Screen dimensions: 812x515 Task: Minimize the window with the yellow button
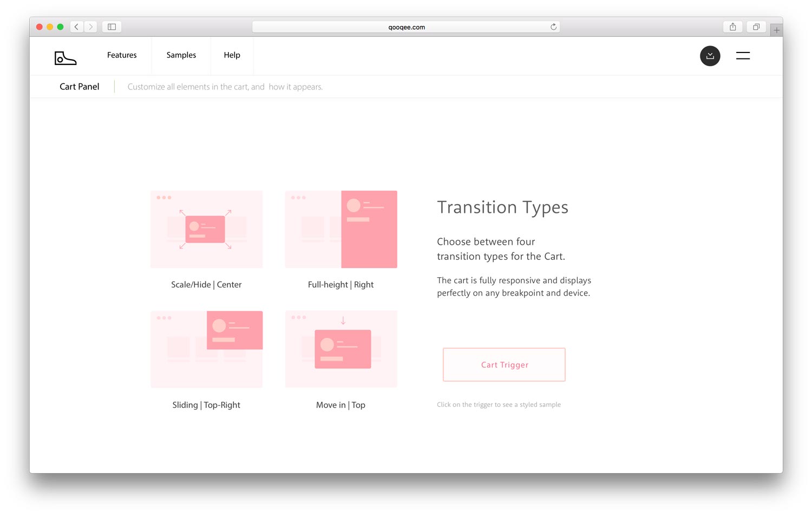tap(50, 27)
